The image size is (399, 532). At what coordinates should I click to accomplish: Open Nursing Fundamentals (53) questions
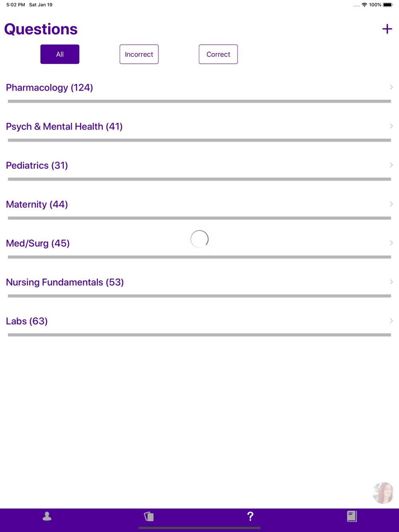pyautogui.click(x=199, y=282)
